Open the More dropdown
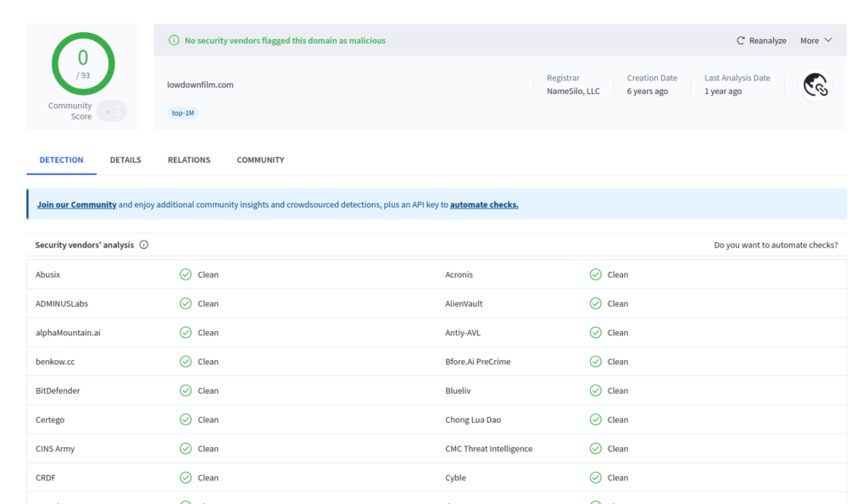Screen dimensions: 868x504 [x=815, y=40]
